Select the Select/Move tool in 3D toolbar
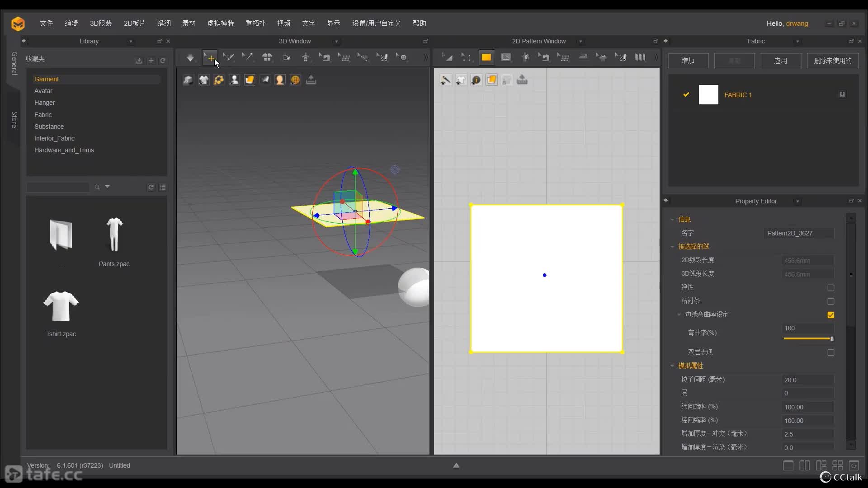Screen dimensions: 868x488 210,58
